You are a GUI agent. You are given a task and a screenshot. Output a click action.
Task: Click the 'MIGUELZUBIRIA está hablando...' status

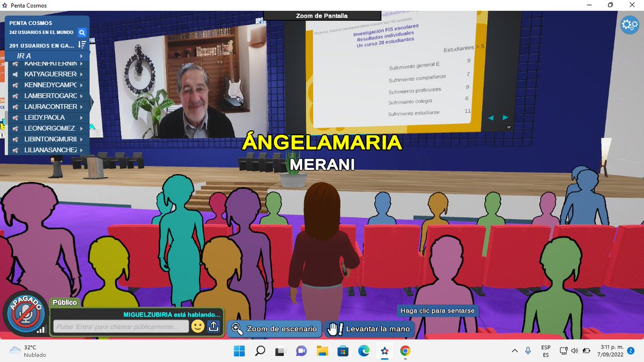tap(172, 314)
